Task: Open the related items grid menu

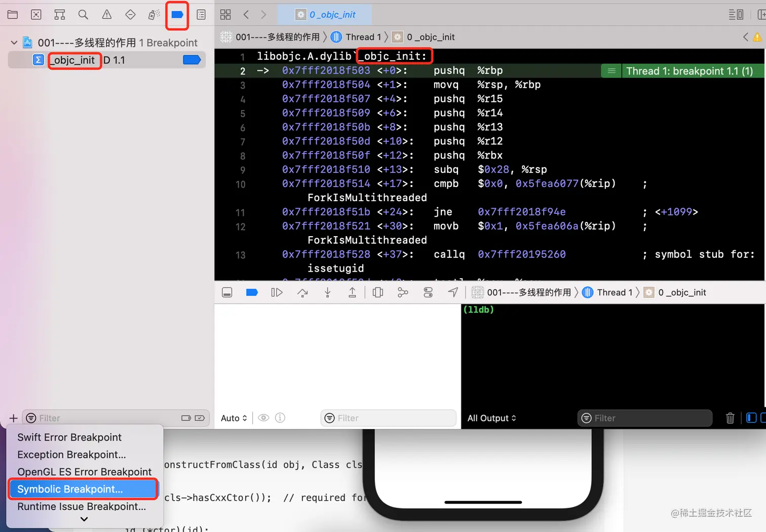Action: click(x=225, y=15)
